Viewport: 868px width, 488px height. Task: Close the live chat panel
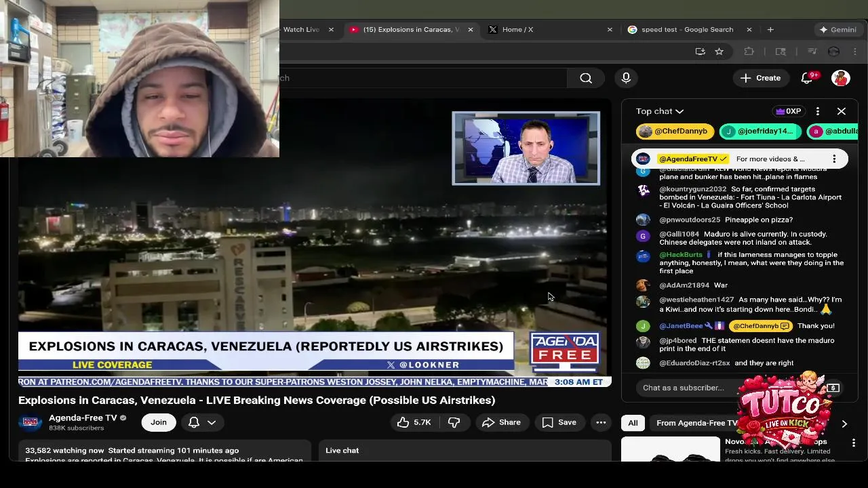[x=842, y=111]
